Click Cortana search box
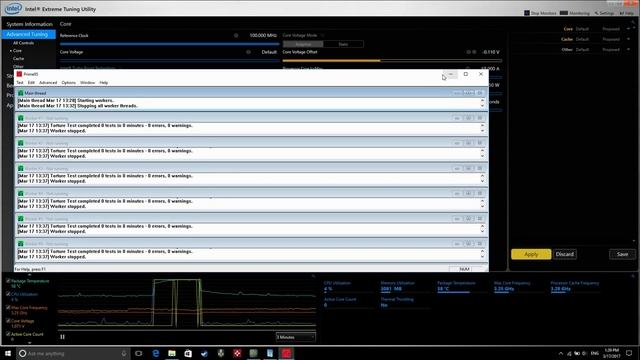The width and height of the screenshot is (640, 360). point(73,353)
